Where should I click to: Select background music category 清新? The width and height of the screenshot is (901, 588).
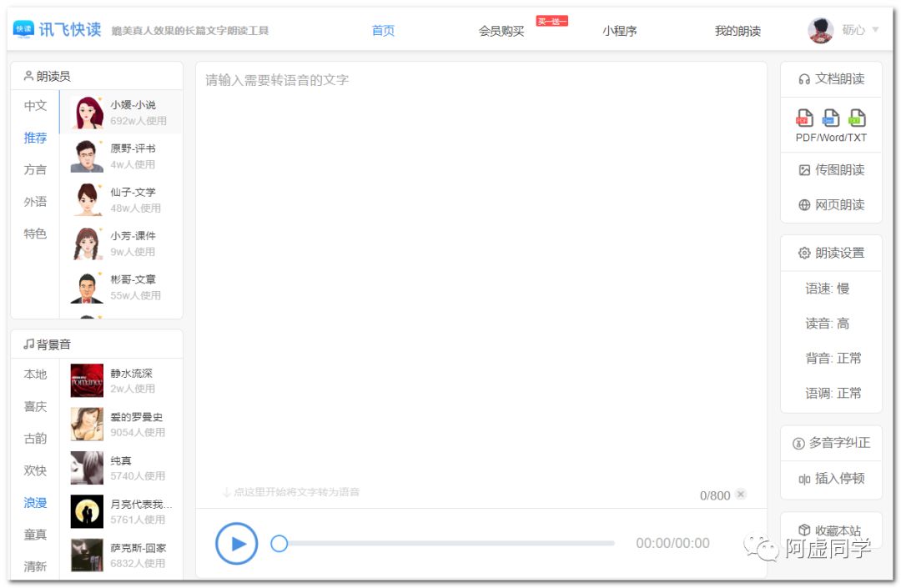click(35, 567)
